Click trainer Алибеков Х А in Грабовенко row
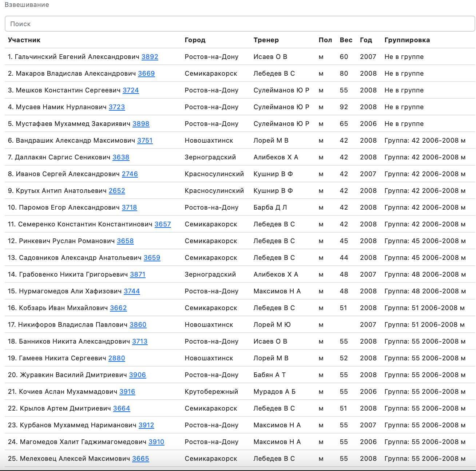The width and height of the screenshot is (476, 471). (x=276, y=274)
